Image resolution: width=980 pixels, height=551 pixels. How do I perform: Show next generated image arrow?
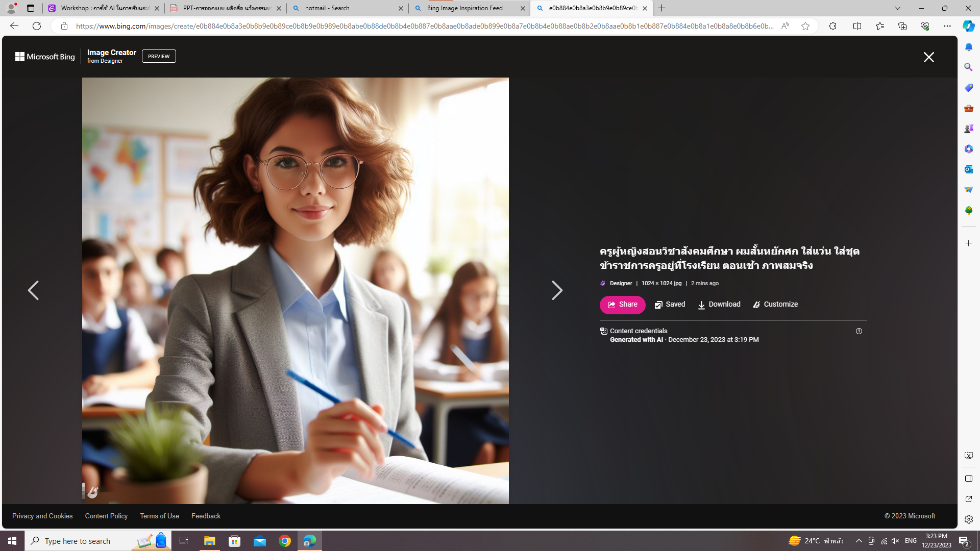pyautogui.click(x=557, y=290)
